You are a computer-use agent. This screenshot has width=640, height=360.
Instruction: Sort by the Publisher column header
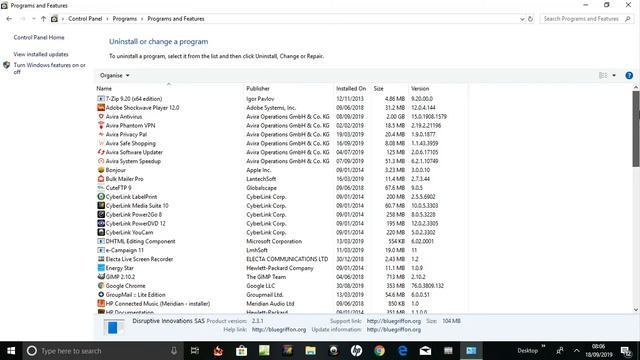[x=258, y=89]
